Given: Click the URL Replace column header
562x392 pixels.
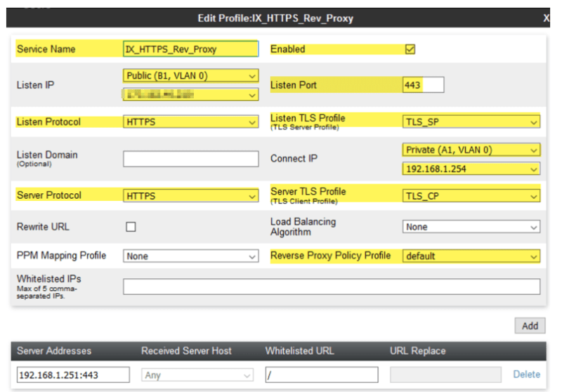Looking at the screenshot, I should 418,351.
